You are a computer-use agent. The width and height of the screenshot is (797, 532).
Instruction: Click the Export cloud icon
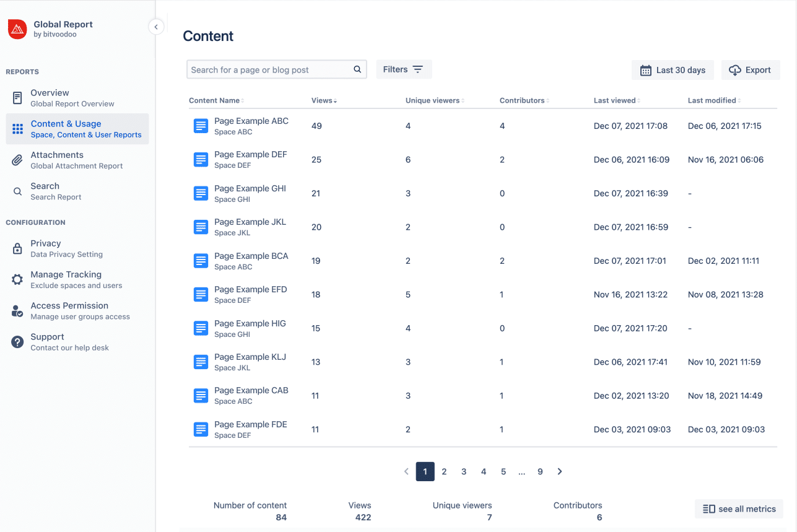[x=736, y=70]
